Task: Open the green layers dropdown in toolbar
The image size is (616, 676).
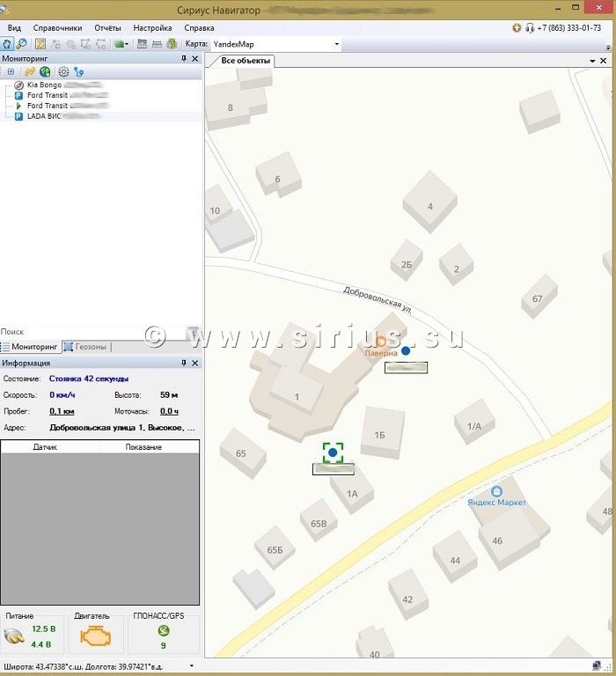Action: click(x=121, y=43)
